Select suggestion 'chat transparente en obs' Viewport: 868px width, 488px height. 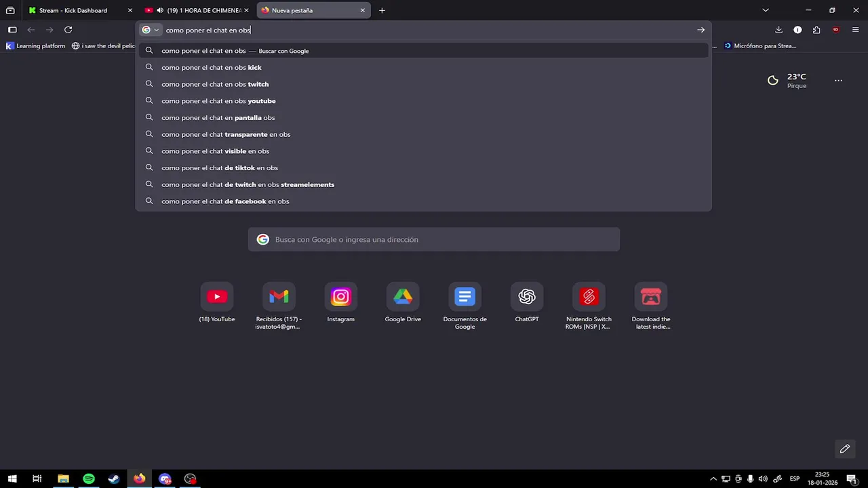(424, 134)
